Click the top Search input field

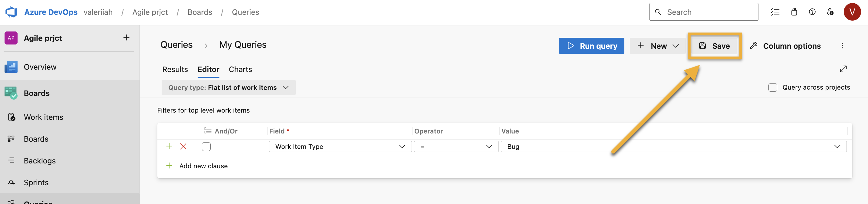(x=708, y=12)
